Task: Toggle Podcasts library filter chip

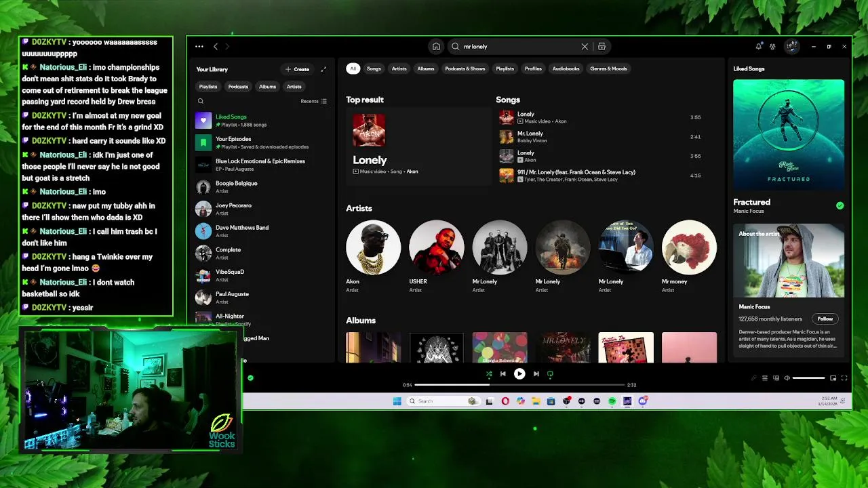Action: (x=238, y=87)
